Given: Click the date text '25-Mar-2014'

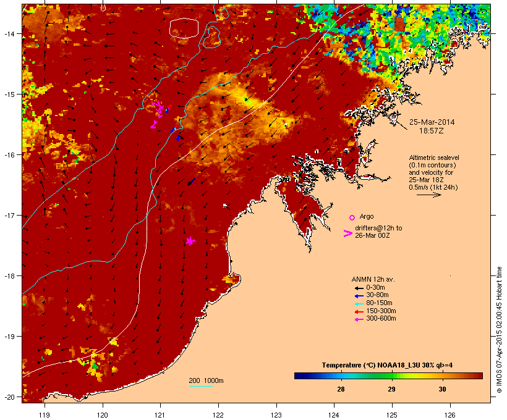Looking at the screenshot, I should click(x=432, y=122).
